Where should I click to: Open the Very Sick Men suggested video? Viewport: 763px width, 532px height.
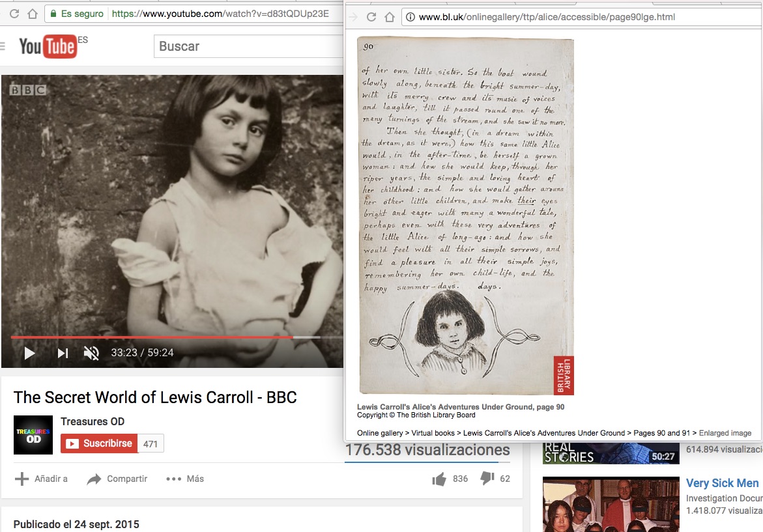(x=722, y=483)
